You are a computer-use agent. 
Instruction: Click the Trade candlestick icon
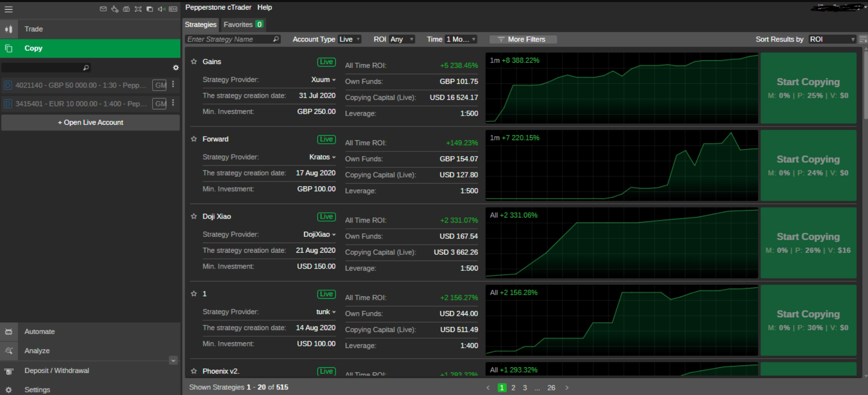(9, 29)
